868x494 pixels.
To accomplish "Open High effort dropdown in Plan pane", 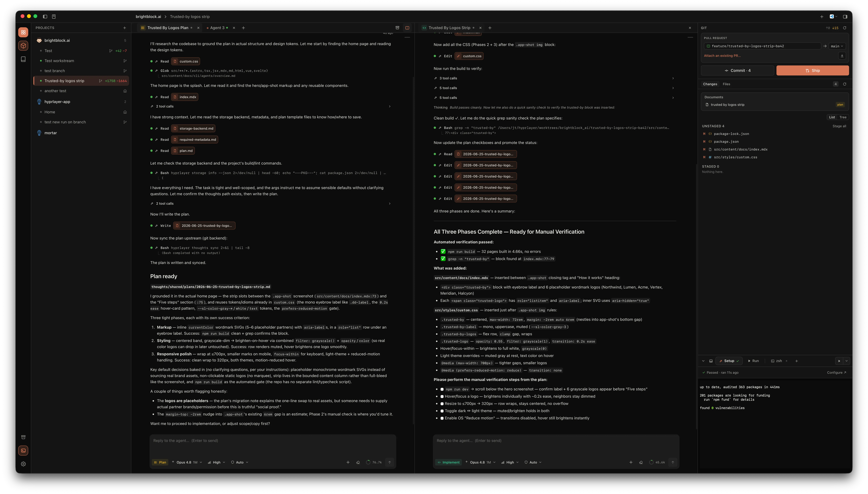I will click(x=216, y=462).
